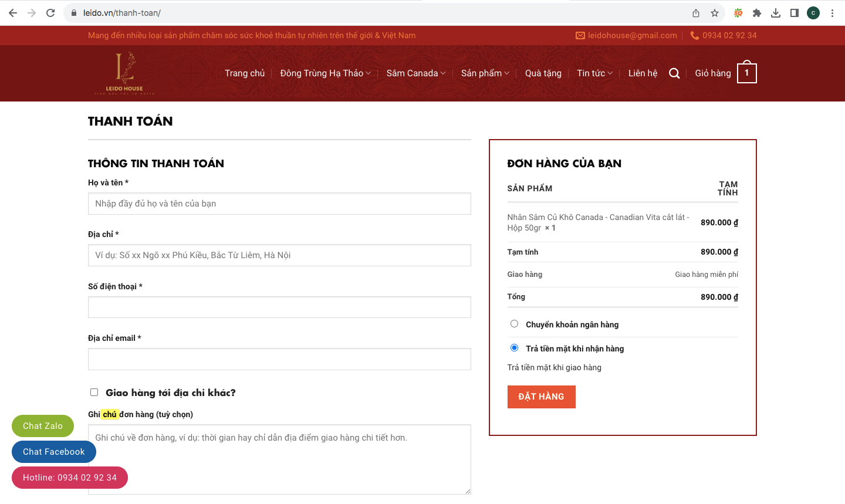Click the Leido House logo
This screenshot has width=845, height=504.
124,73
